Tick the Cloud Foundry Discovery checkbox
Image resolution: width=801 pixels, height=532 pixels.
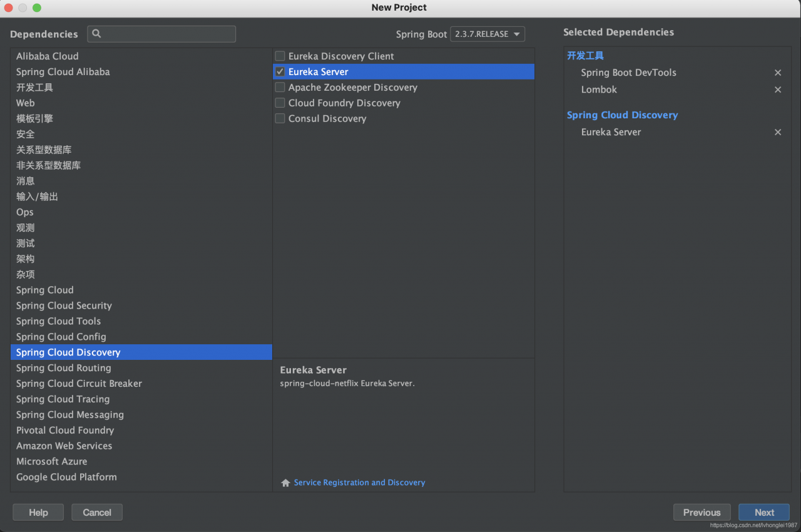coord(280,103)
